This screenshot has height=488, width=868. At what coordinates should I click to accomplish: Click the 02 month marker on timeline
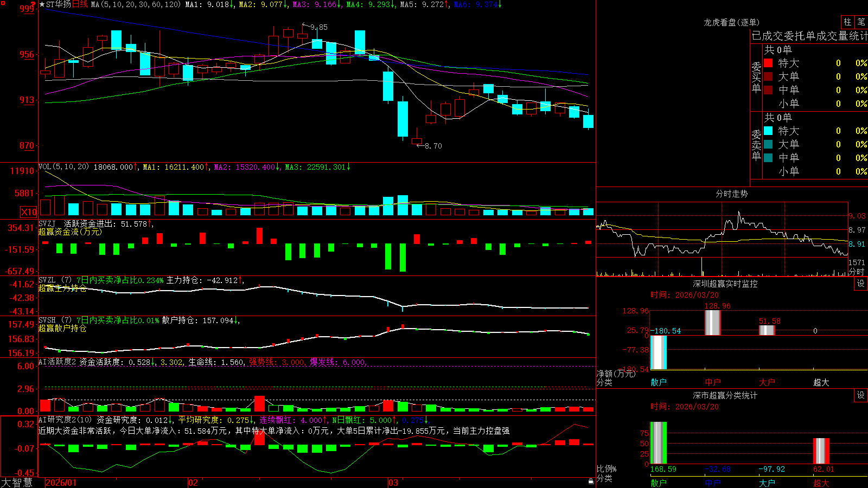click(x=193, y=483)
